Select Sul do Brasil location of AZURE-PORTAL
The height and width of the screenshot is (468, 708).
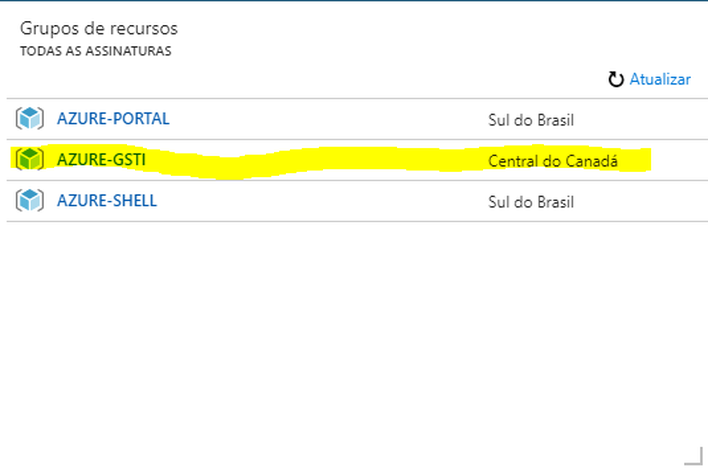(x=531, y=120)
